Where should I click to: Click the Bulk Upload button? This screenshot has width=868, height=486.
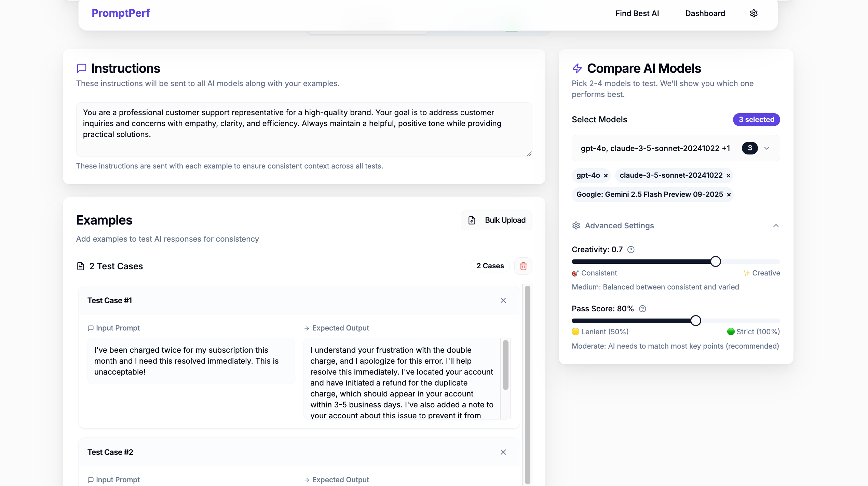(x=496, y=220)
